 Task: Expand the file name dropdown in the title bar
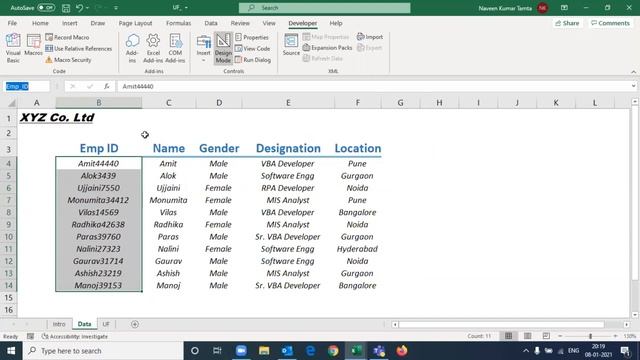point(186,8)
